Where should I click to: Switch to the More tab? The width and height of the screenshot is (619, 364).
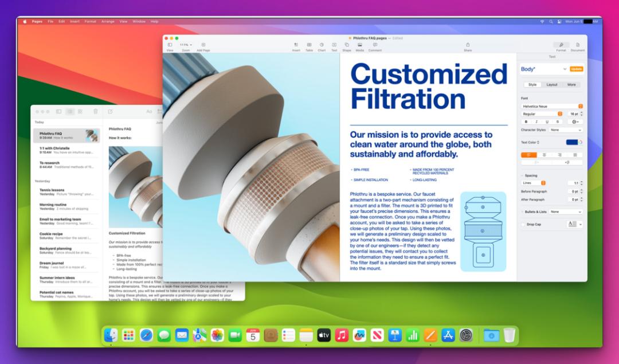pyautogui.click(x=571, y=84)
